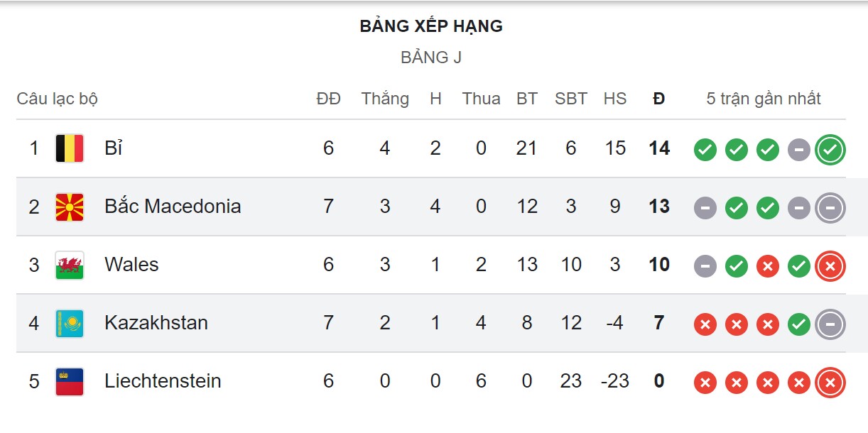Click Belgium's grey draw result icon

click(798, 149)
